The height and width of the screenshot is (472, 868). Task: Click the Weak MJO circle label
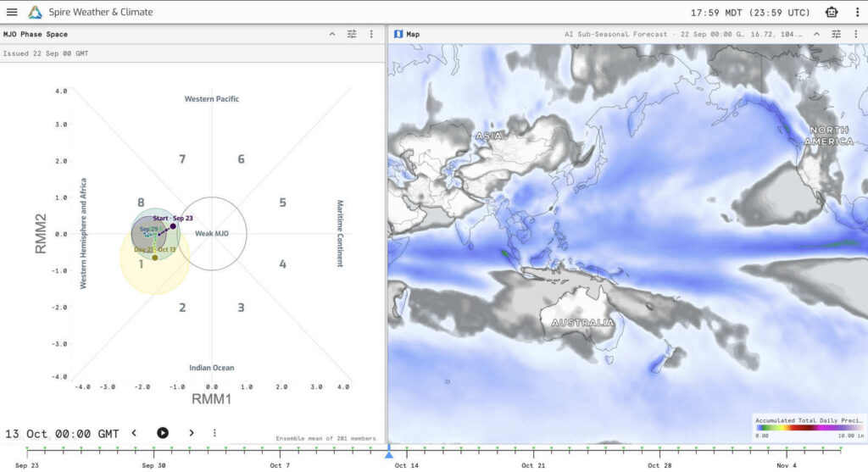click(211, 234)
